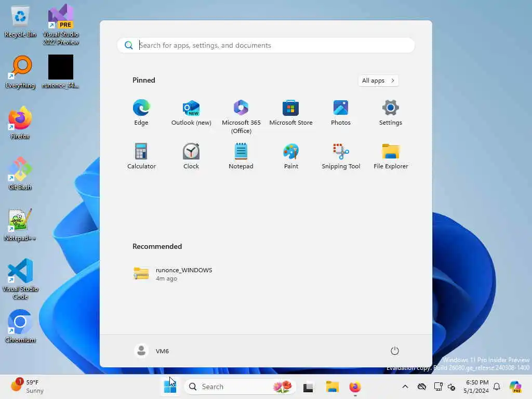Image resolution: width=532 pixels, height=399 pixels.
Task: Click the Start menu search field
Action: [x=266, y=46]
